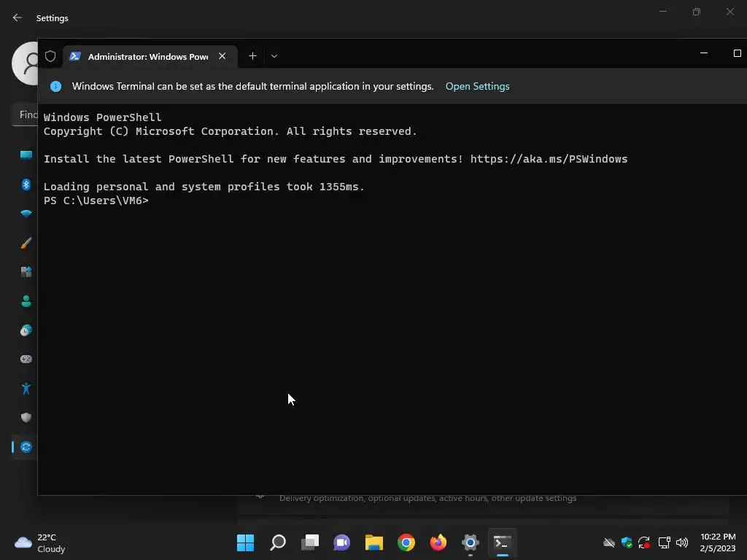
Task: Open network status tray icon
Action: pos(664,542)
